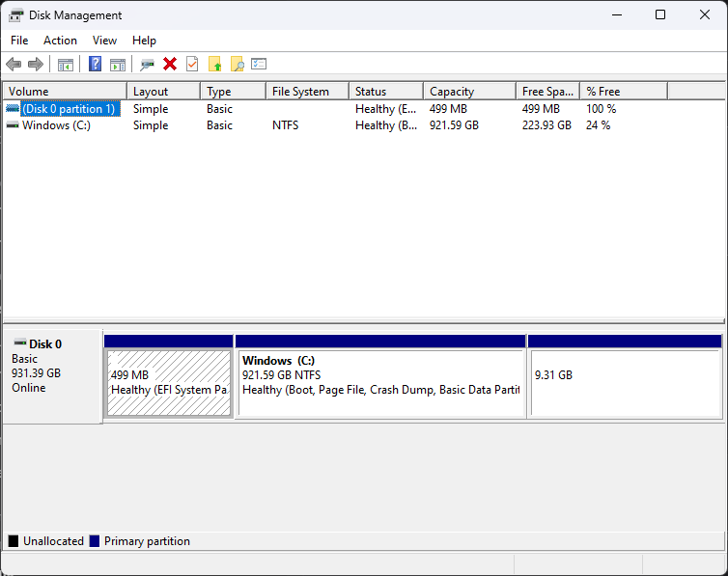Image resolution: width=728 pixels, height=576 pixels.
Task: Click the volume icon beside Disk 0 partition 1
Action: tap(13, 108)
